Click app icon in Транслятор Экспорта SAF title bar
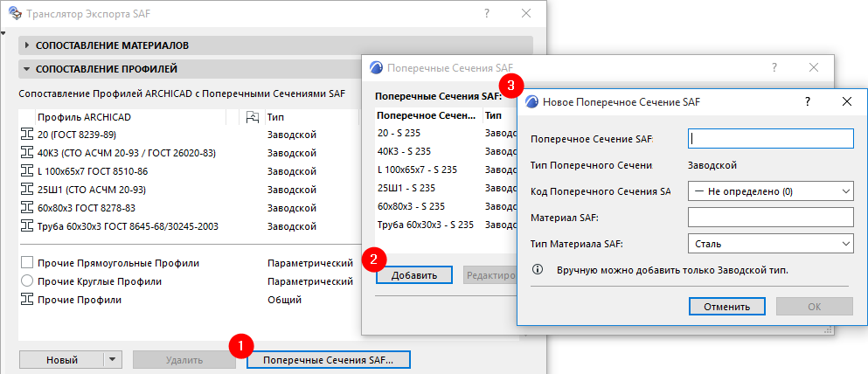The width and height of the screenshot is (868, 374). [16, 14]
